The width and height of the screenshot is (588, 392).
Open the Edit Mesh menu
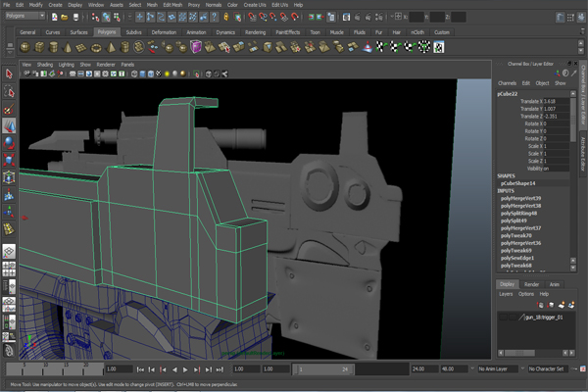(172, 5)
